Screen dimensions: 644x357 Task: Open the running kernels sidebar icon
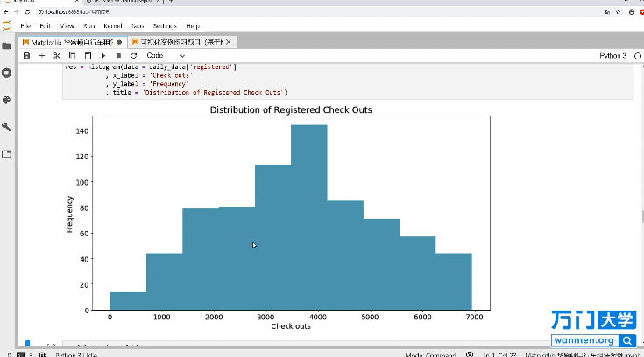click(7, 73)
